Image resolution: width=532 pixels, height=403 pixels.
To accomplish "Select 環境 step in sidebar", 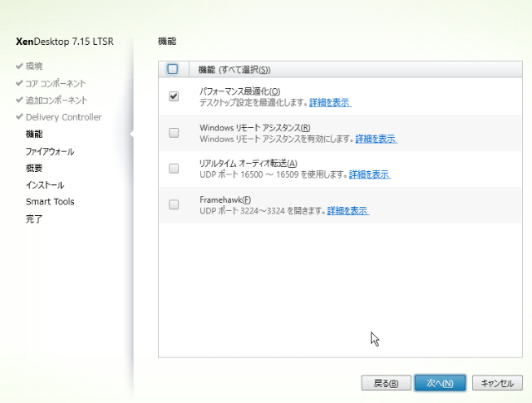I will 34,66.
